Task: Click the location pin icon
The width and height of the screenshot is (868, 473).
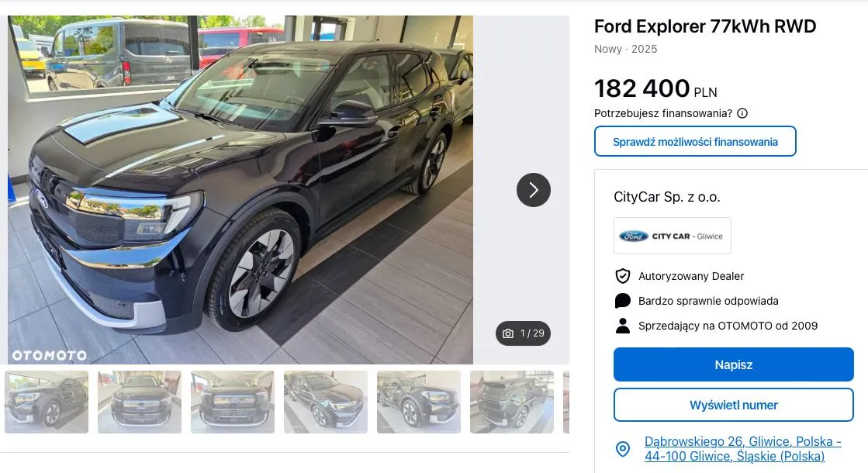Action: pos(623,449)
